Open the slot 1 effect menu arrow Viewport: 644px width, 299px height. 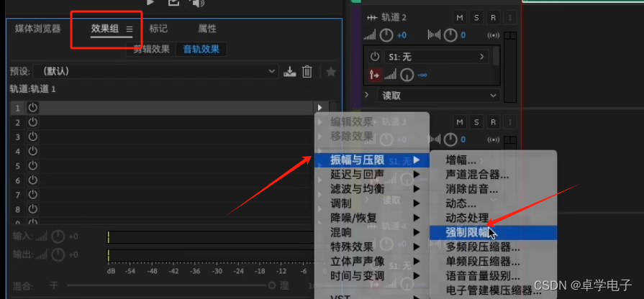320,108
